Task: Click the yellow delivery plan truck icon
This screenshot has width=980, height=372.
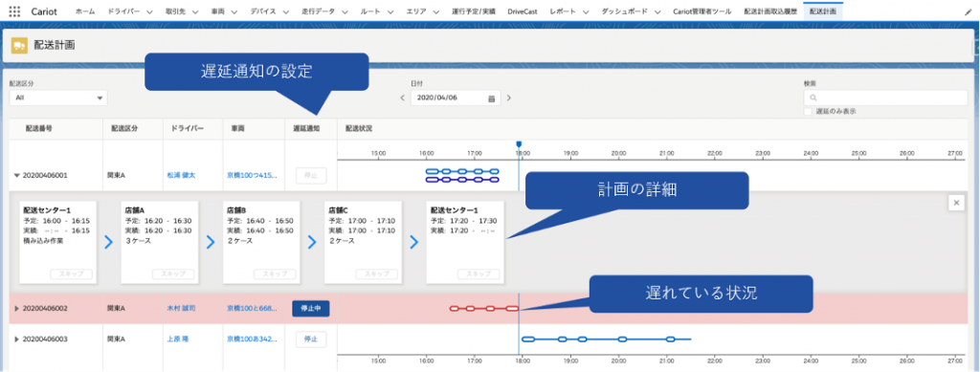Action: [19, 46]
